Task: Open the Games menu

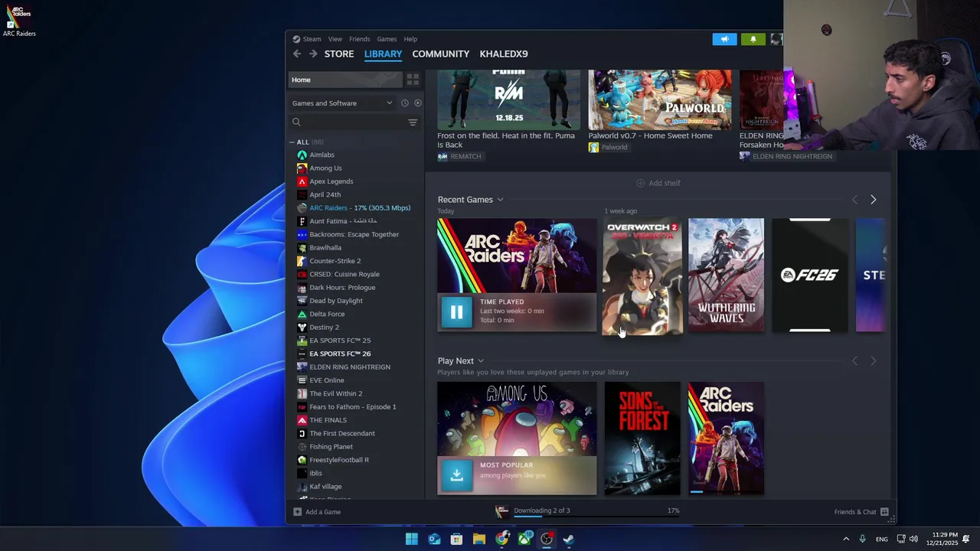Action: click(387, 39)
